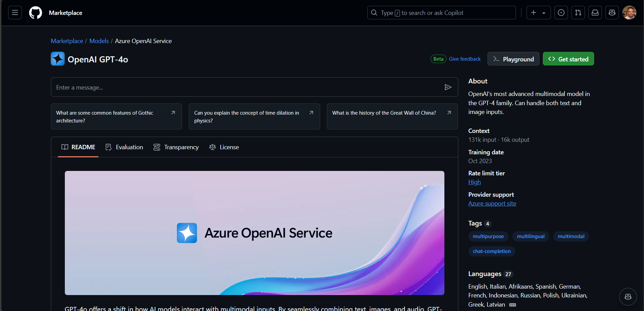This screenshot has width=644, height=311.
Task: Switch to the Transparency tab
Action: [176, 147]
